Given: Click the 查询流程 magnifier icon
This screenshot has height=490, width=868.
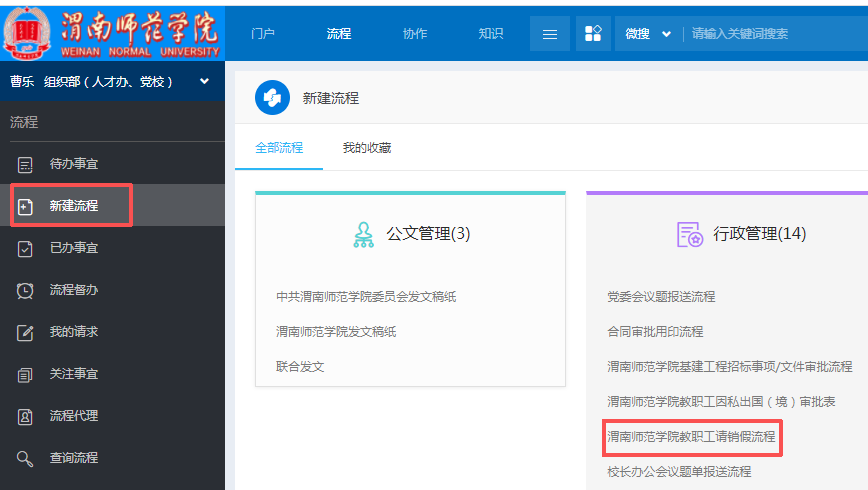Looking at the screenshot, I should pyautogui.click(x=25, y=458).
